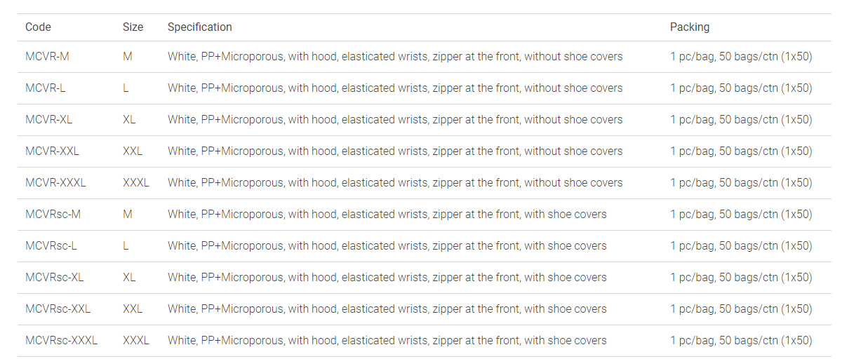
Task: Select the MCVR-L code cell
Action: tap(45, 88)
